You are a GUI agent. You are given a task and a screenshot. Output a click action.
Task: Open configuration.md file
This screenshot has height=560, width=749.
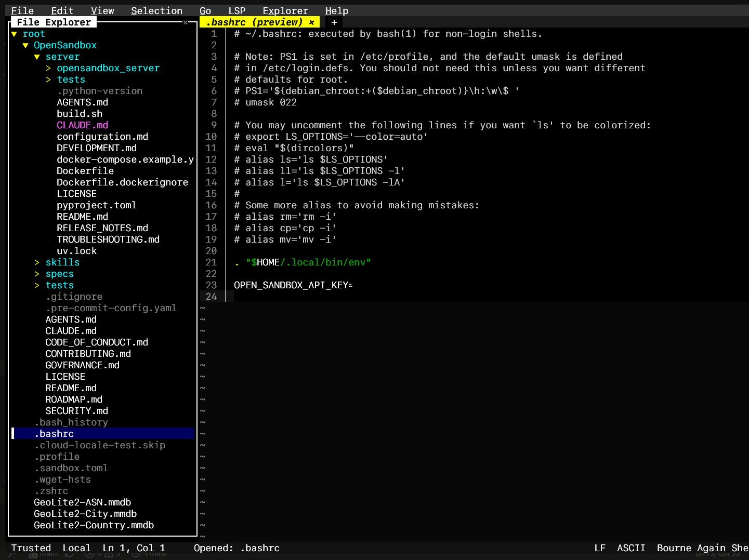pos(102,137)
